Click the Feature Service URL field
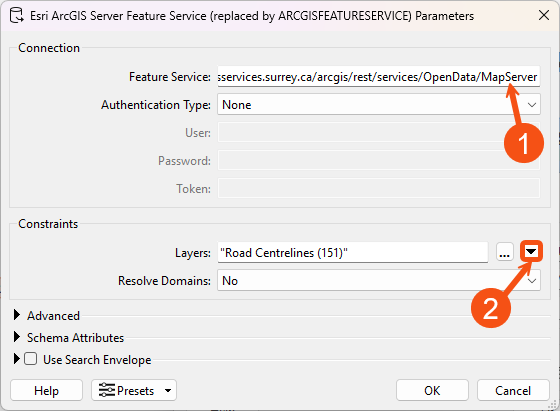 pos(379,76)
